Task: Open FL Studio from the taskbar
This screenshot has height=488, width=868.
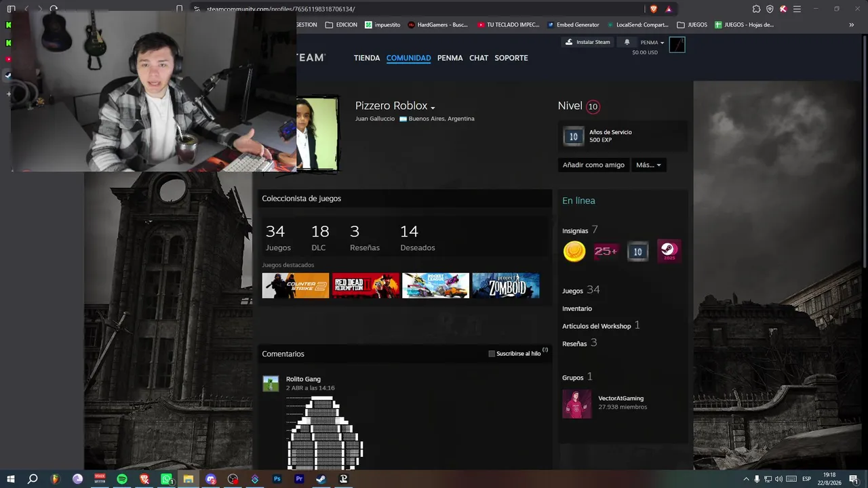Action: [x=55, y=479]
